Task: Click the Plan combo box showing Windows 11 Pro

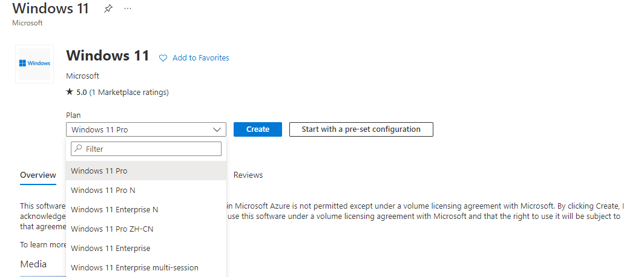Action: (139, 129)
